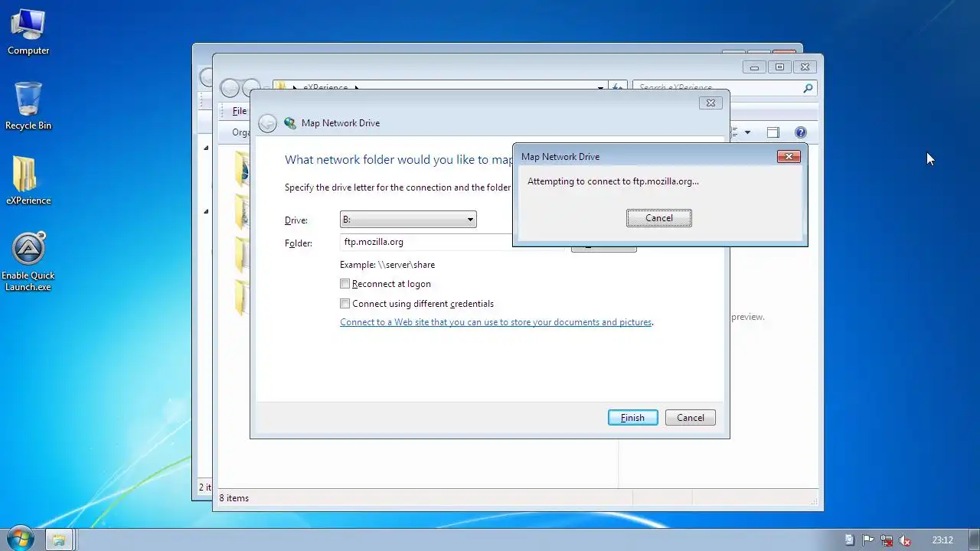Click the Map Network Drive globe icon
Screen dimensions: 980x551
289,123
